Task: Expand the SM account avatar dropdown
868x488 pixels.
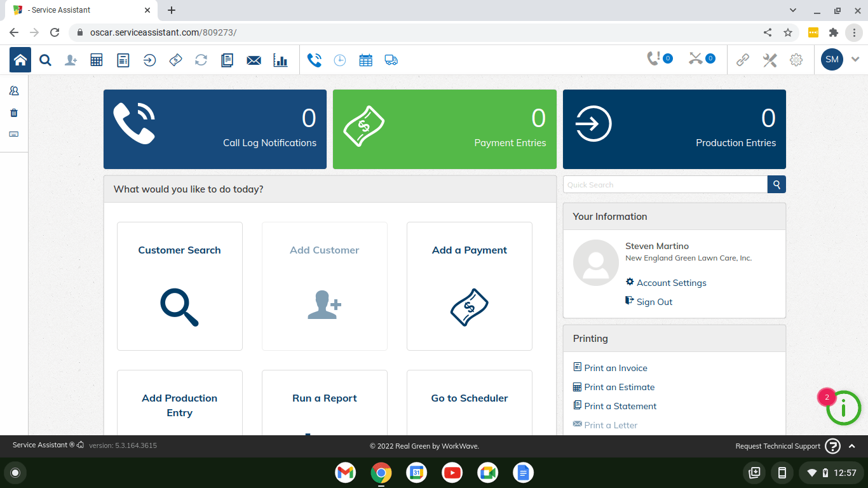Action: 831,59
